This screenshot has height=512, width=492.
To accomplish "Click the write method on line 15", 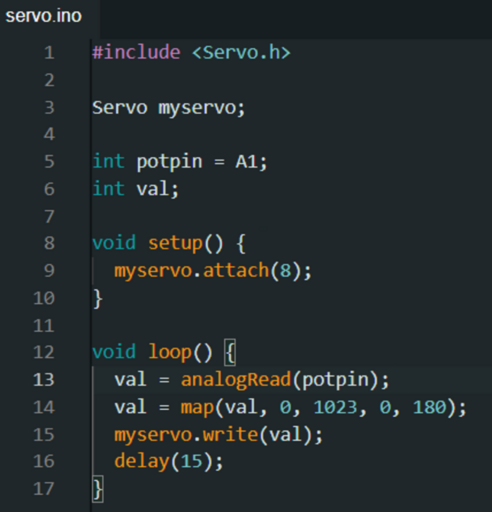I will point(230,435).
